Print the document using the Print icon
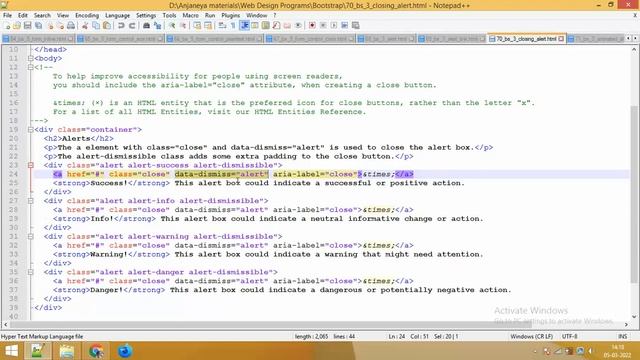Viewport: 640px width, 360px height. [71, 26]
